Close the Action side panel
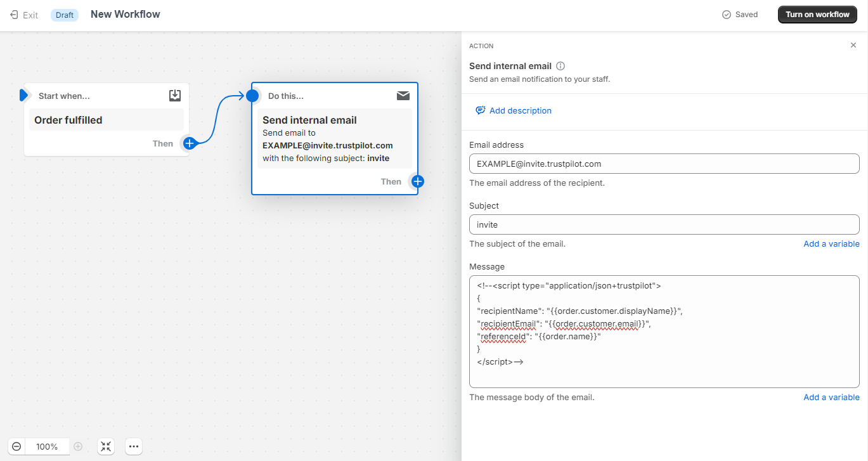 point(853,45)
